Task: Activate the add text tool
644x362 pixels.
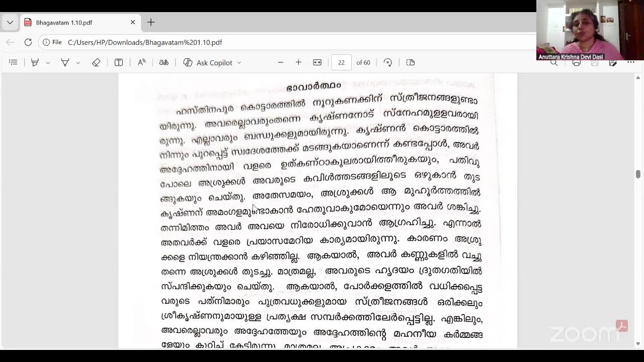Action: pyautogui.click(x=119, y=62)
